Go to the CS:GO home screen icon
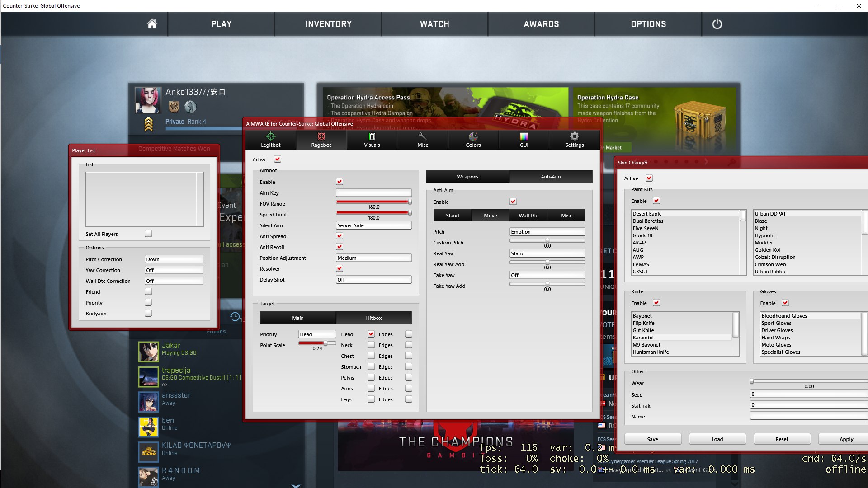Screen dimensions: 868x488 tap(152, 24)
